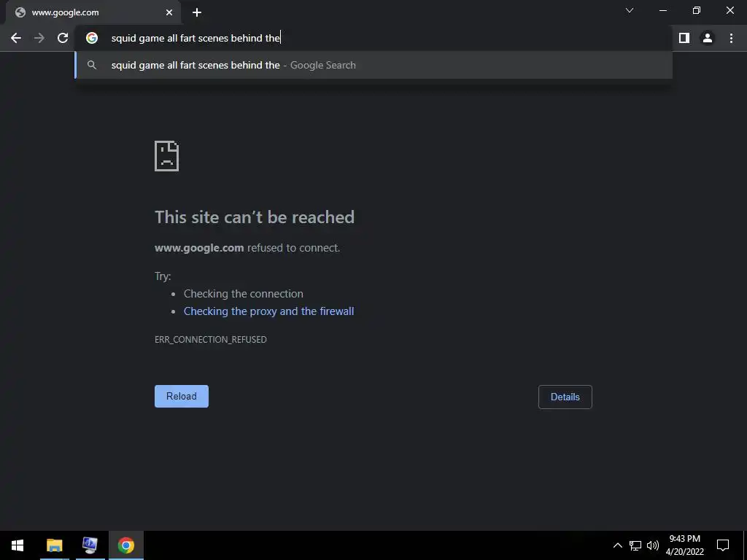Viewport: 747px width, 560px height.
Task: Close the Chrome window
Action: [x=729, y=10]
